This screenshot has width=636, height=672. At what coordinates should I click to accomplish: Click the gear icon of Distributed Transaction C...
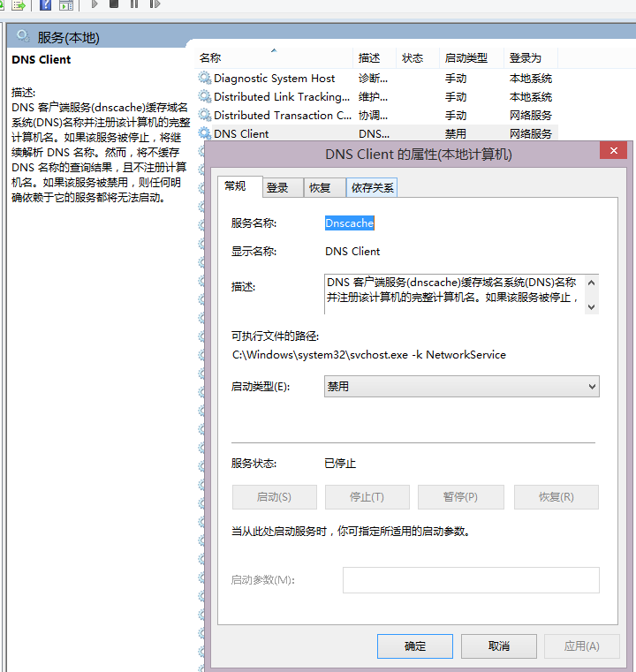[204, 115]
